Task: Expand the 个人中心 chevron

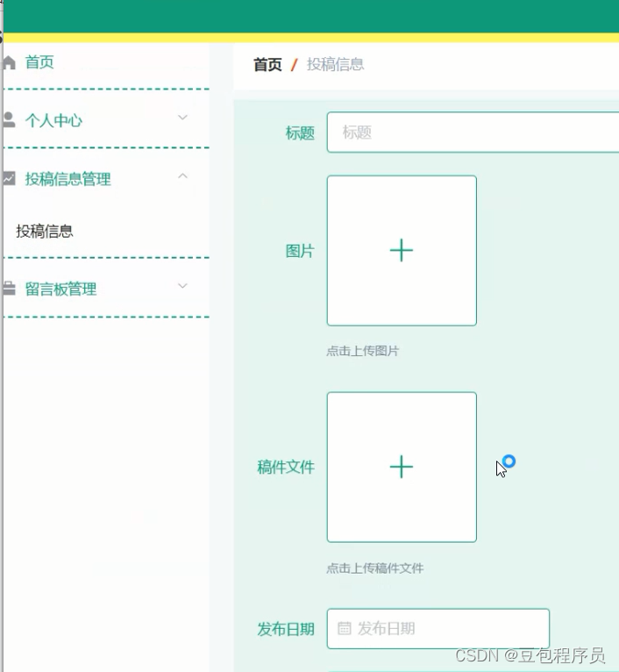Action: [x=183, y=118]
